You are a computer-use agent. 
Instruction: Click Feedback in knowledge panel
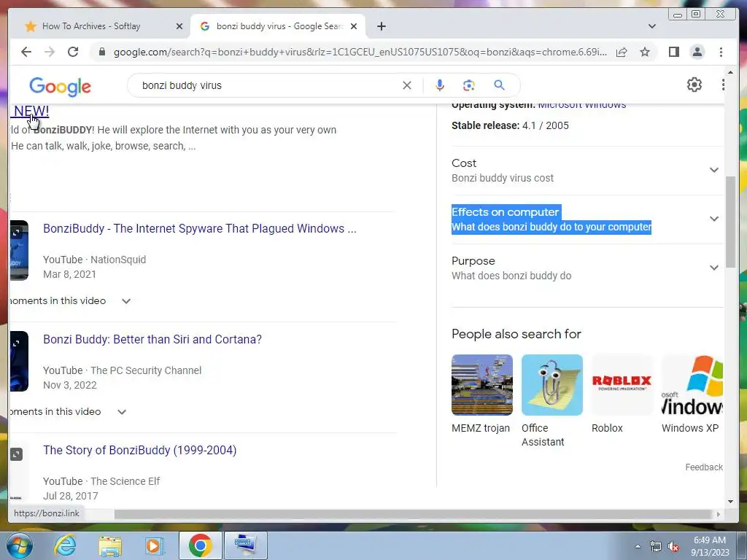(x=704, y=467)
